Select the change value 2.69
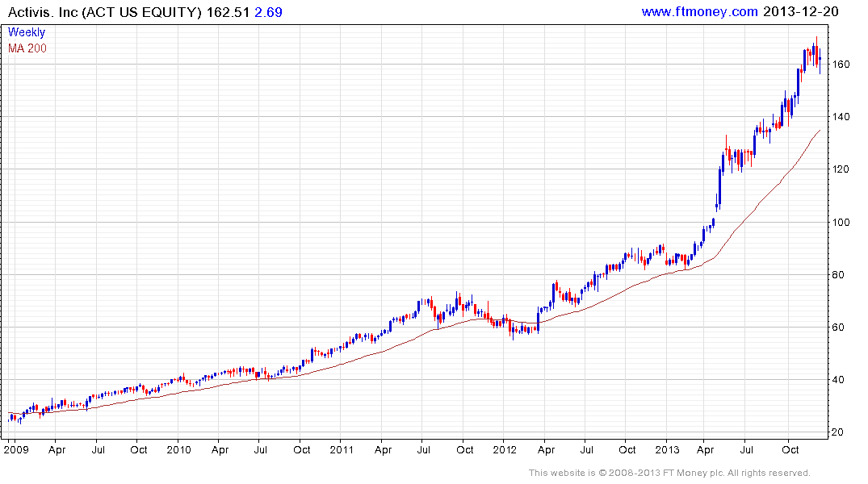 coord(269,12)
